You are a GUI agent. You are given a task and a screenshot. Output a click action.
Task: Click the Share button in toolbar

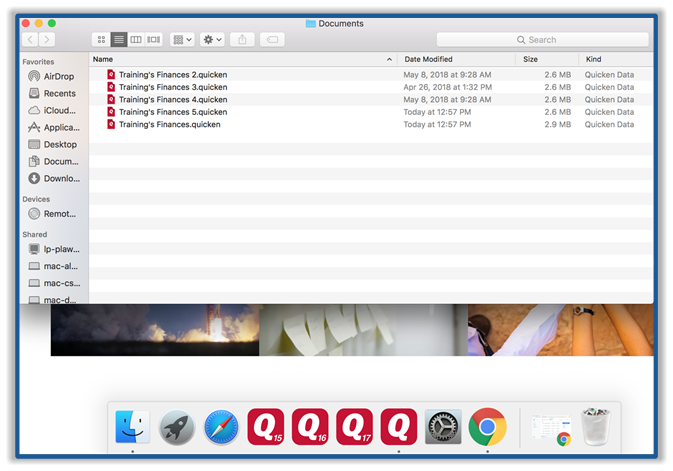tap(242, 39)
